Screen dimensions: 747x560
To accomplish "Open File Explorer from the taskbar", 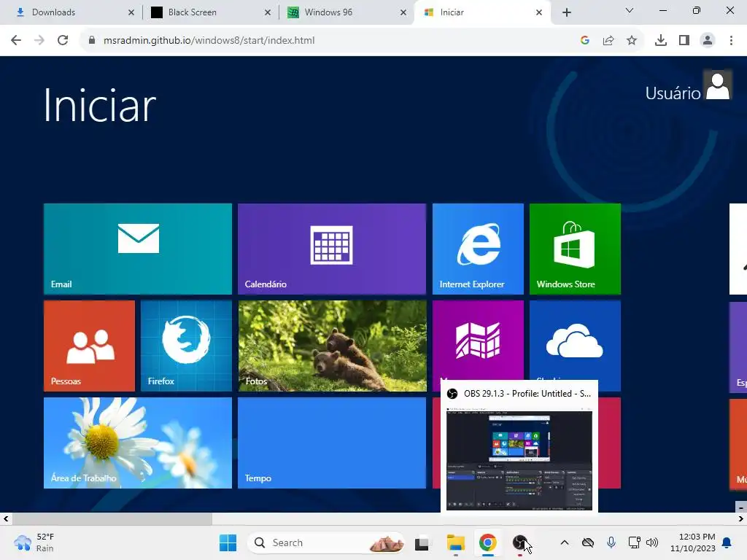I will [455, 542].
